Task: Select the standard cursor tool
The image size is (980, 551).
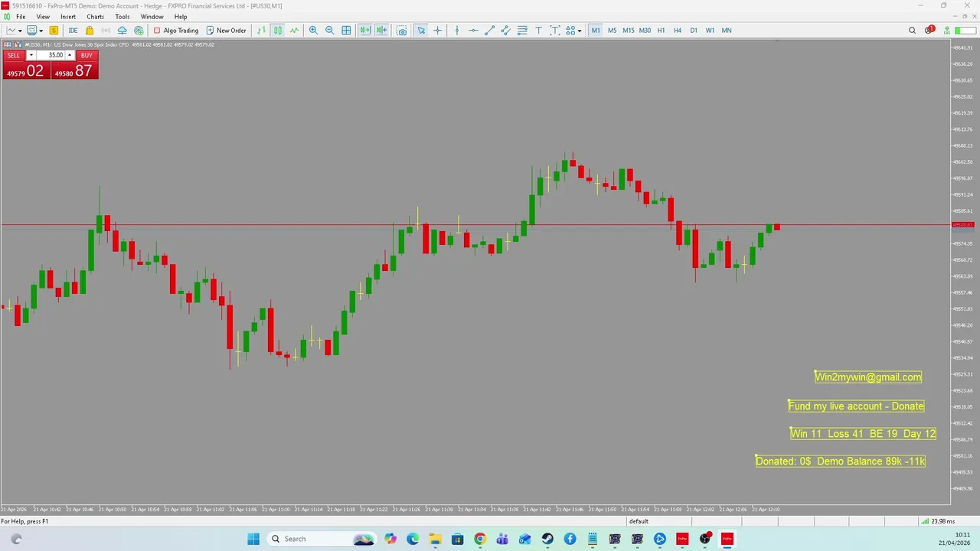Action: point(421,31)
